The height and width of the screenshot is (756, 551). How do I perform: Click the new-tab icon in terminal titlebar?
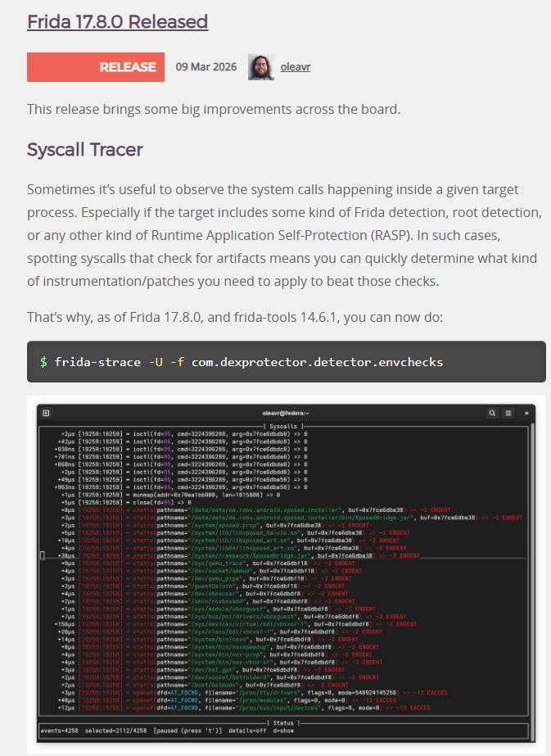click(x=46, y=413)
